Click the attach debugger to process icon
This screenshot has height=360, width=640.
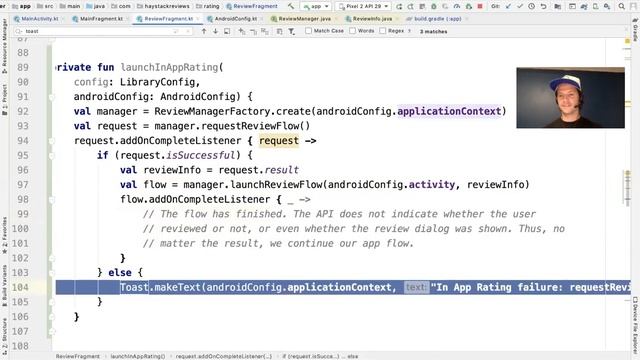click(x=469, y=6)
